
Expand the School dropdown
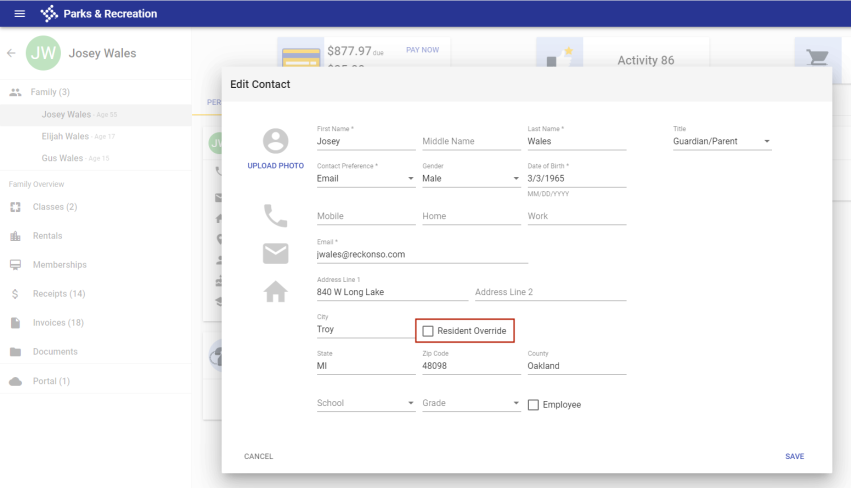tap(365, 404)
